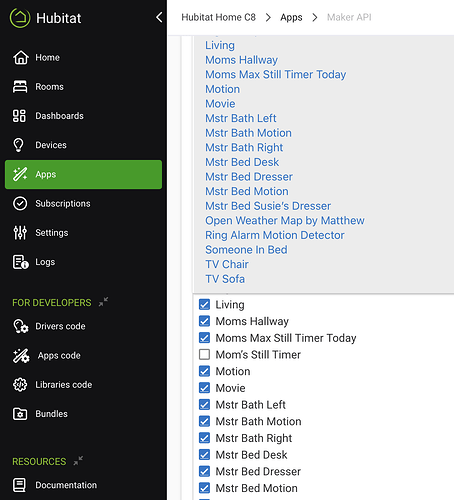Screen dimensions: 454x500
Task: Uncheck the Mstr Bath Motion checkbox
Action: tap(204, 421)
